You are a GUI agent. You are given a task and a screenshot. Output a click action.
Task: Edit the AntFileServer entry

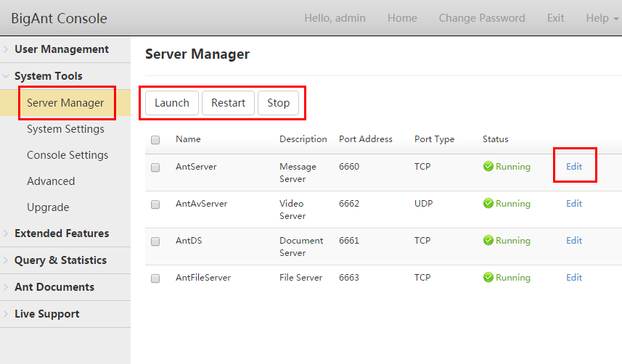pyautogui.click(x=574, y=277)
